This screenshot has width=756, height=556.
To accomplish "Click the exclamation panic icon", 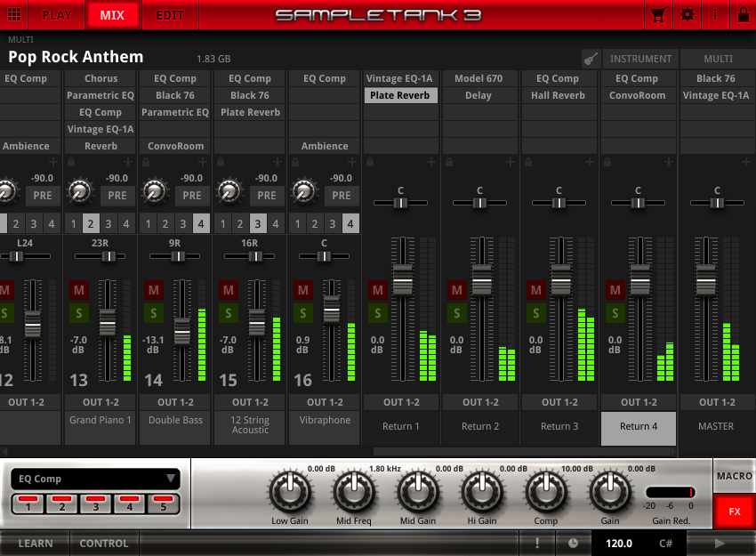I will coord(537,544).
